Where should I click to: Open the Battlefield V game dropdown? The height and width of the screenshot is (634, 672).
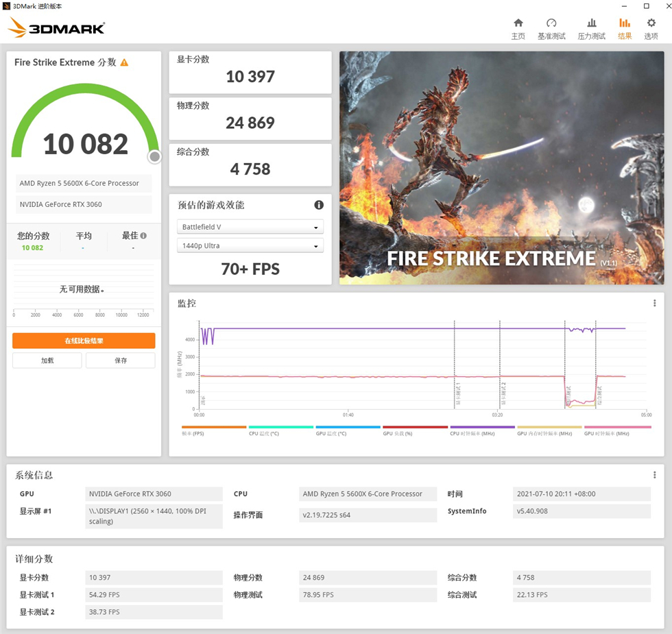coord(250,227)
